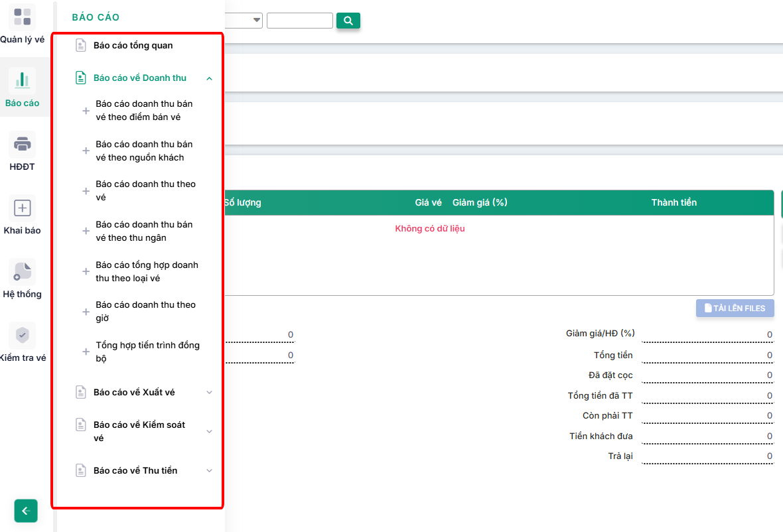Collapse sidebar with green back arrow
Image resolution: width=783 pixels, height=532 pixels.
(x=26, y=511)
